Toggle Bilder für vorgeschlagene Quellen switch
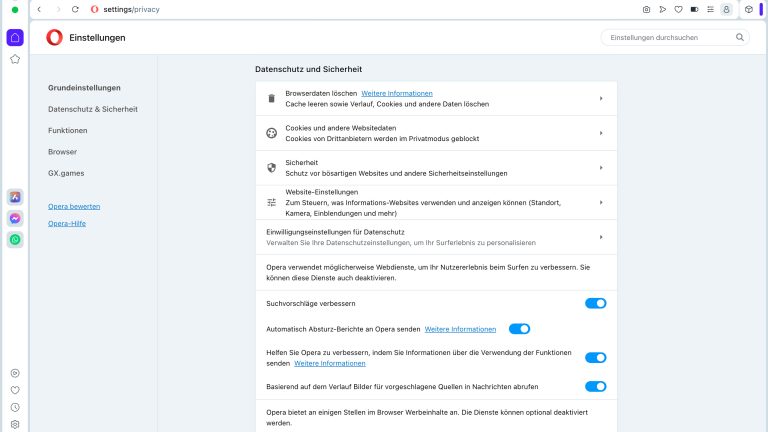This screenshot has width=768, height=432. [x=596, y=387]
